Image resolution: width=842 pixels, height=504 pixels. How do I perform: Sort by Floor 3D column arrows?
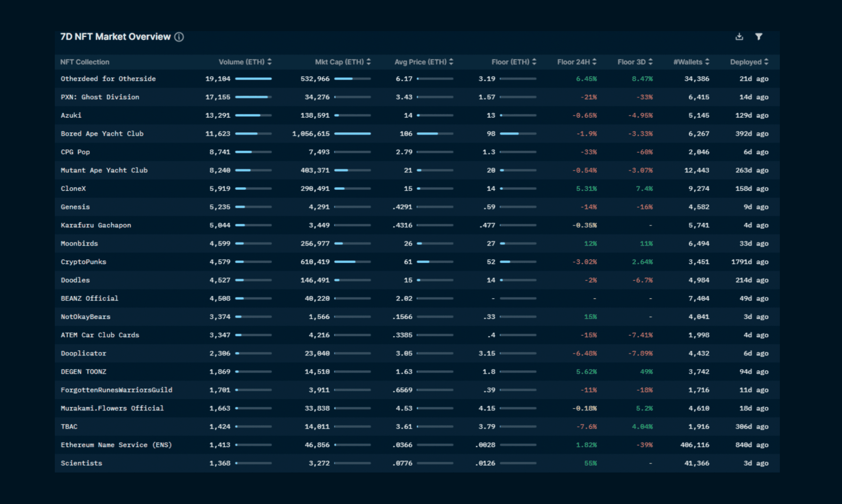(x=651, y=62)
